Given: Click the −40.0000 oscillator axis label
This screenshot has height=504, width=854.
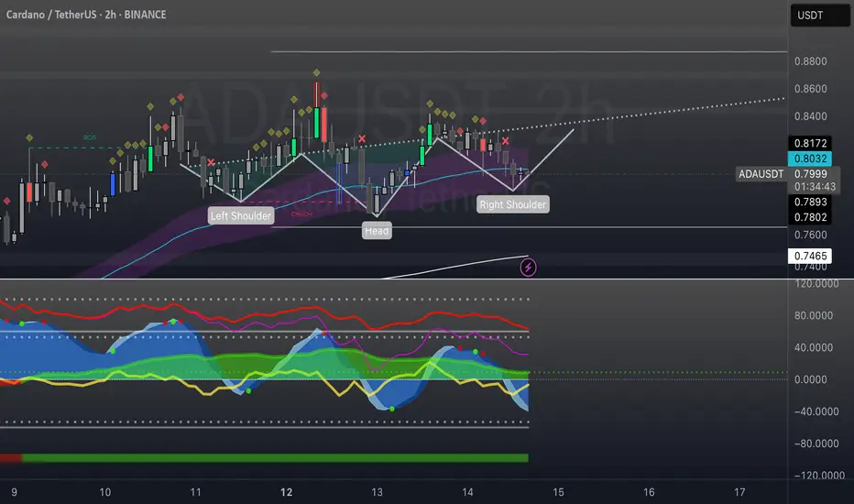Looking at the screenshot, I should point(816,412).
